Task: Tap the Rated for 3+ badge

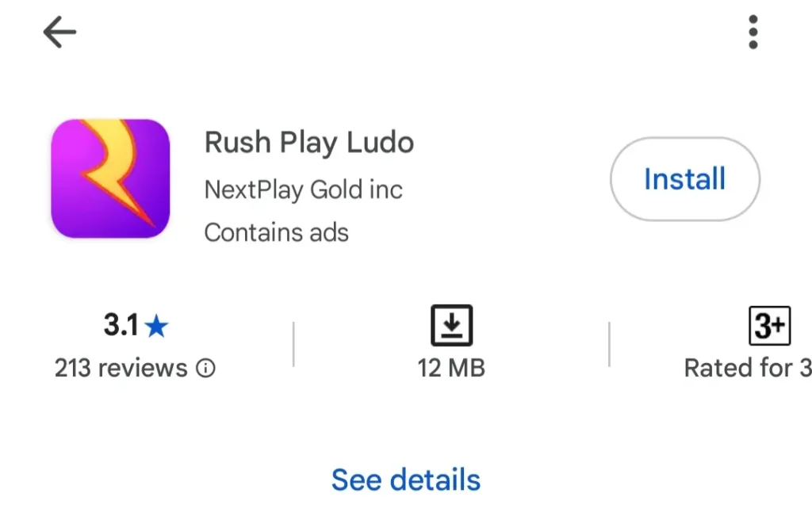Action: tap(745, 345)
